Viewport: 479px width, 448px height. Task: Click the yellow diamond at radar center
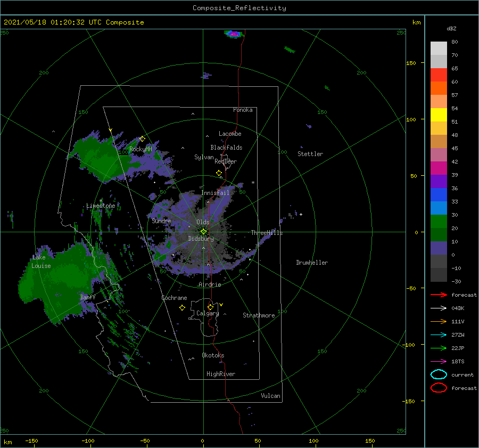(x=203, y=232)
